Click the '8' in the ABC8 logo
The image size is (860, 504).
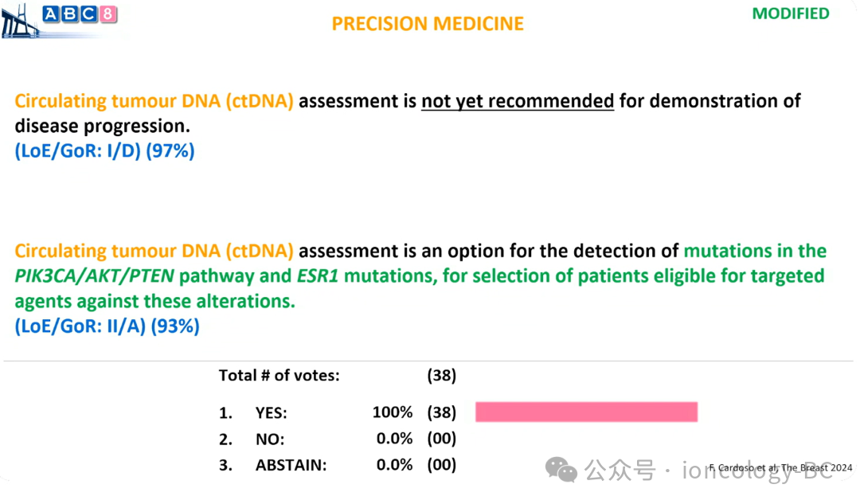point(107,14)
